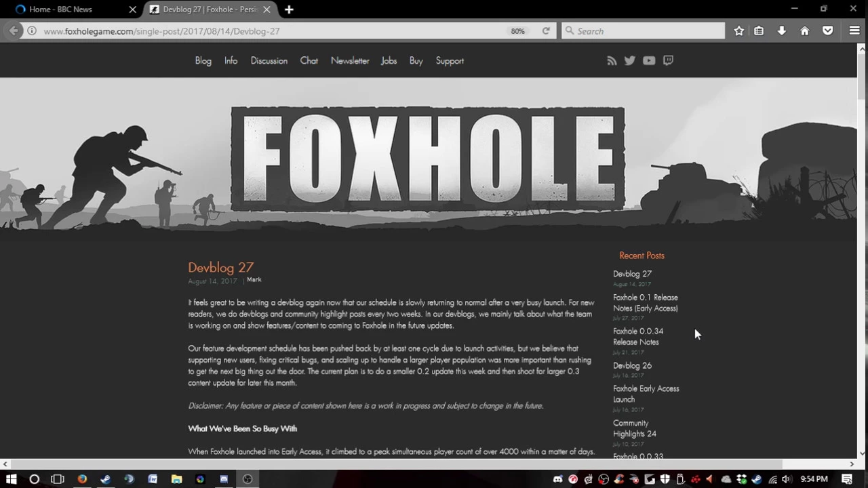The height and width of the screenshot is (488, 868).
Task: Click the Devblog 27 post title
Action: click(221, 267)
